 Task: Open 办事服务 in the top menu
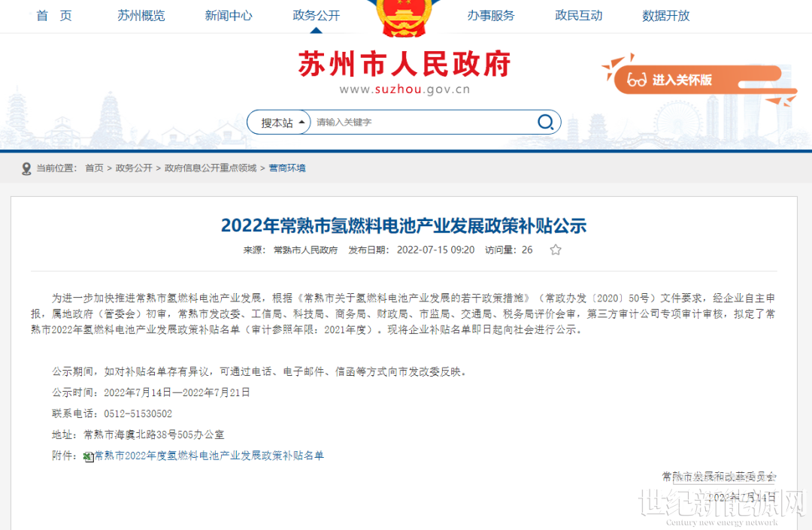pyautogui.click(x=491, y=16)
